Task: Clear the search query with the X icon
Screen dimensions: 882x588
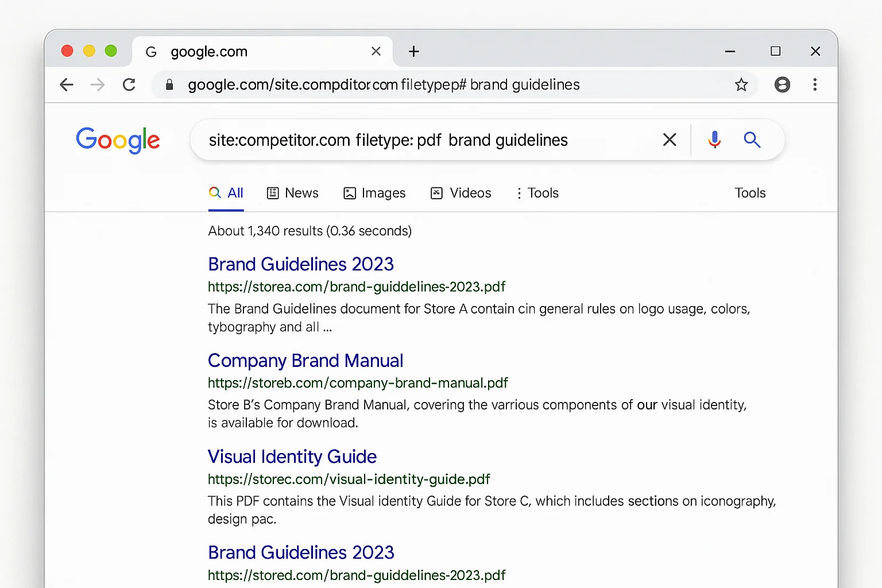Action: (669, 140)
